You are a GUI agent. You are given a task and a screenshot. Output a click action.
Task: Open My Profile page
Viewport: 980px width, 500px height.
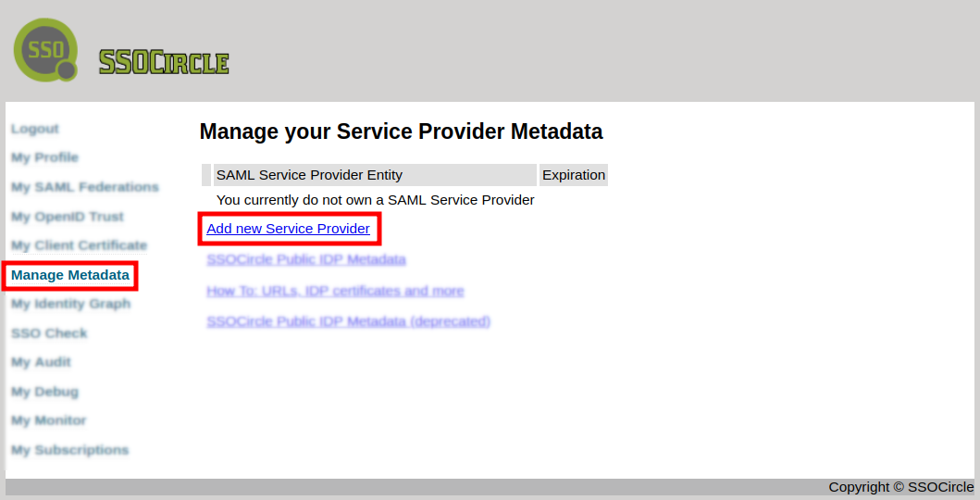44,157
